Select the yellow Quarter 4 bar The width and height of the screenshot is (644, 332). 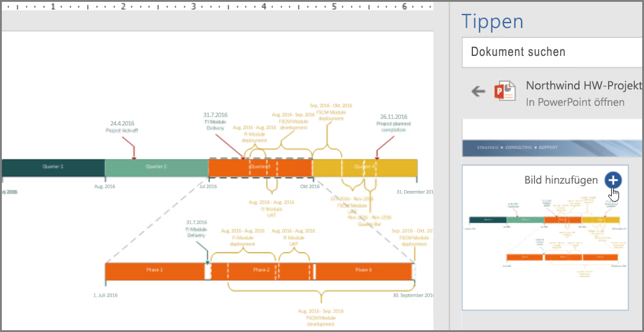(365, 167)
